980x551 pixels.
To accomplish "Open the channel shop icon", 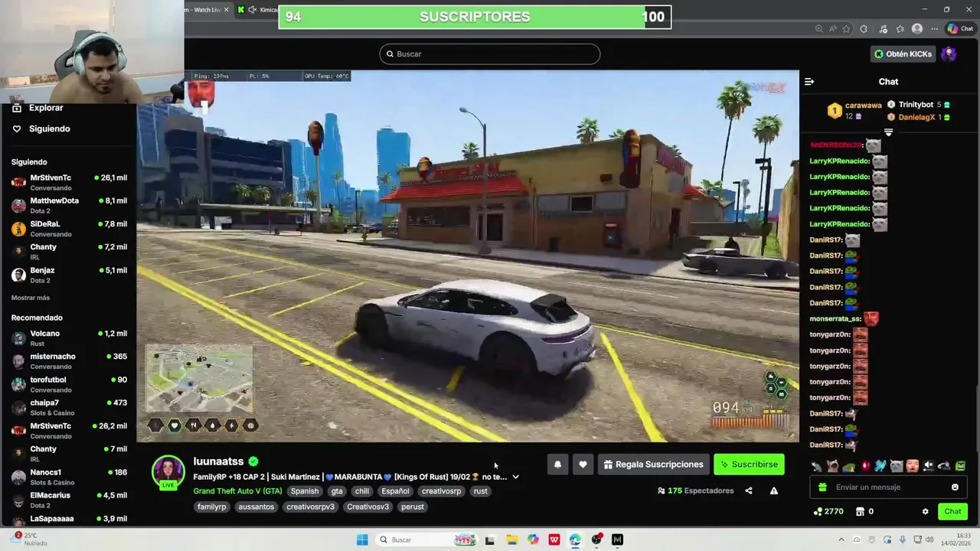I will (860, 511).
